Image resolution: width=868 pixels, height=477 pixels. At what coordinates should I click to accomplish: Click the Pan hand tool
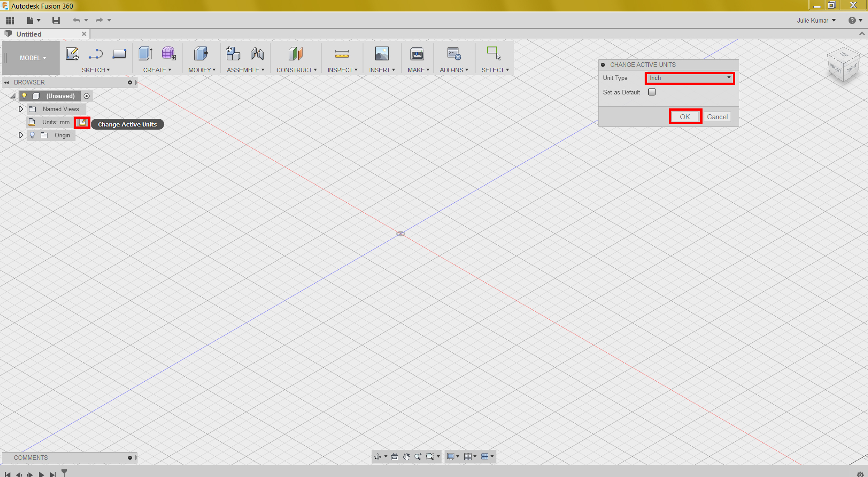(406, 457)
